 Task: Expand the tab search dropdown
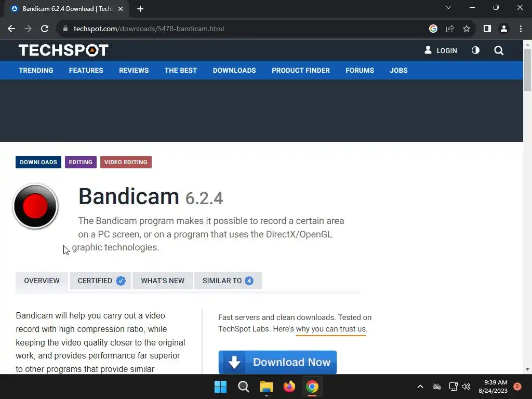448,7
